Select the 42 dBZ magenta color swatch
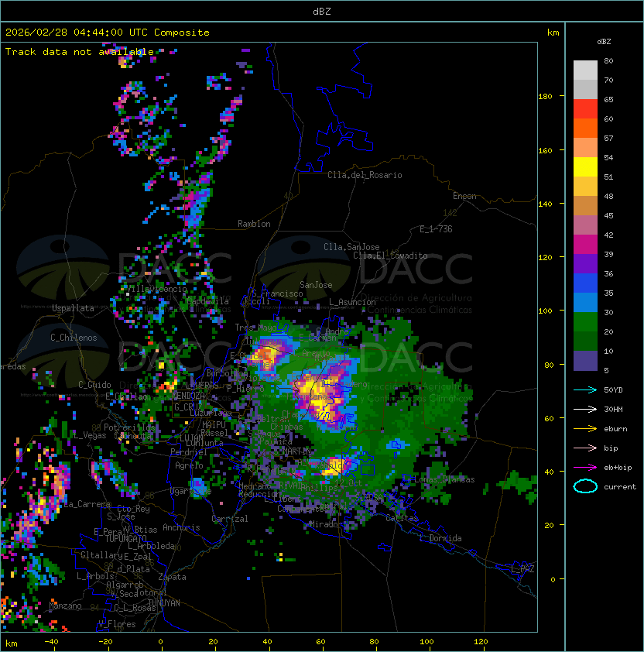The image size is (644, 652). [x=585, y=245]
